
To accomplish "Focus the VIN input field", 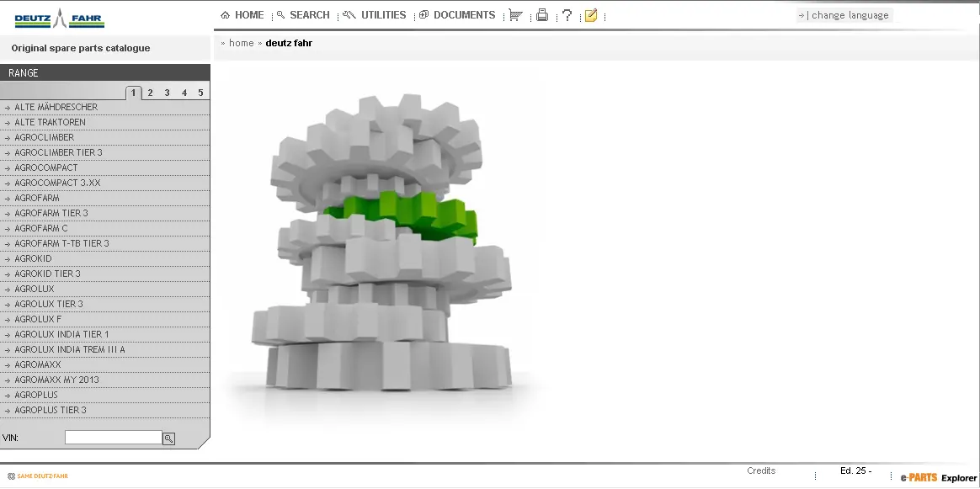I will point(113,438).
